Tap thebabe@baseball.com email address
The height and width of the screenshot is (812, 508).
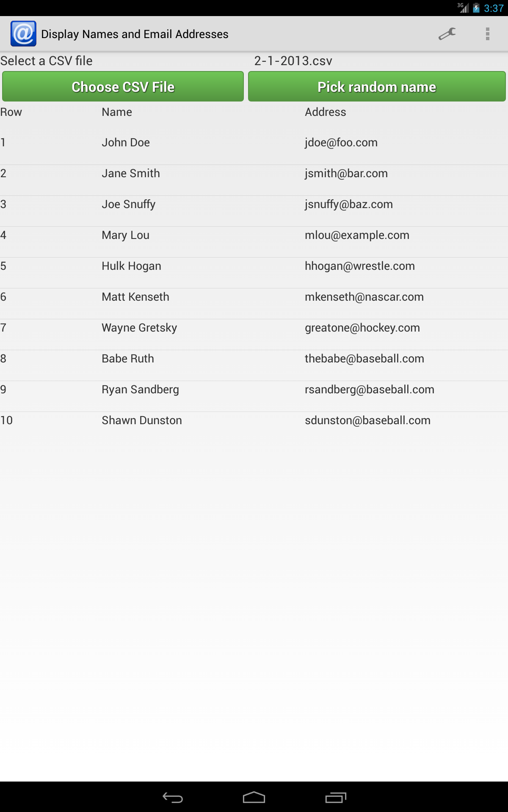[364, 359]
